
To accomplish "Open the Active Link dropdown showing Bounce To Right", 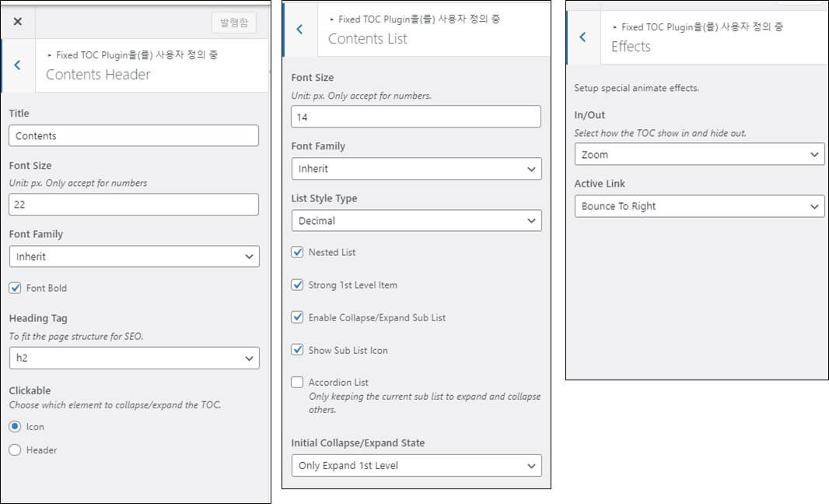I will click(698, 207).
